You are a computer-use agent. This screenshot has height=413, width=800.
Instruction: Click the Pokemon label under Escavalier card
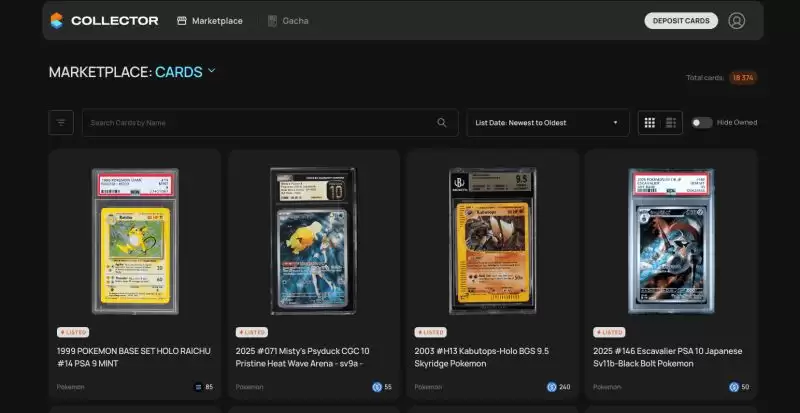607,387
